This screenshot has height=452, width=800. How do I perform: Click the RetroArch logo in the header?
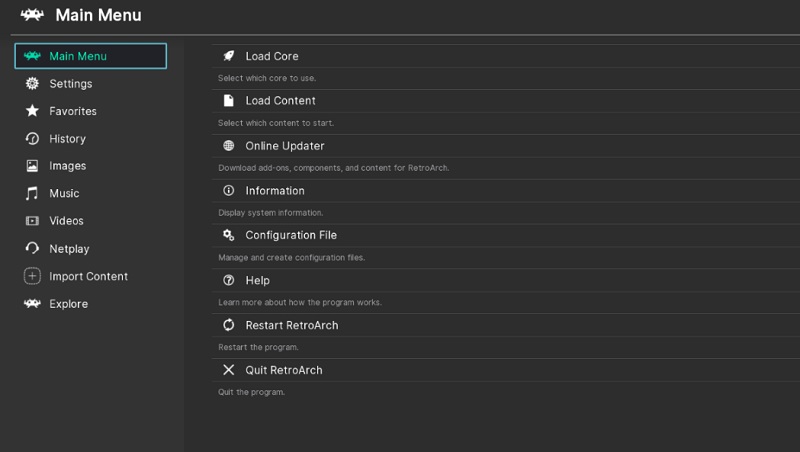tap(31, 15)
